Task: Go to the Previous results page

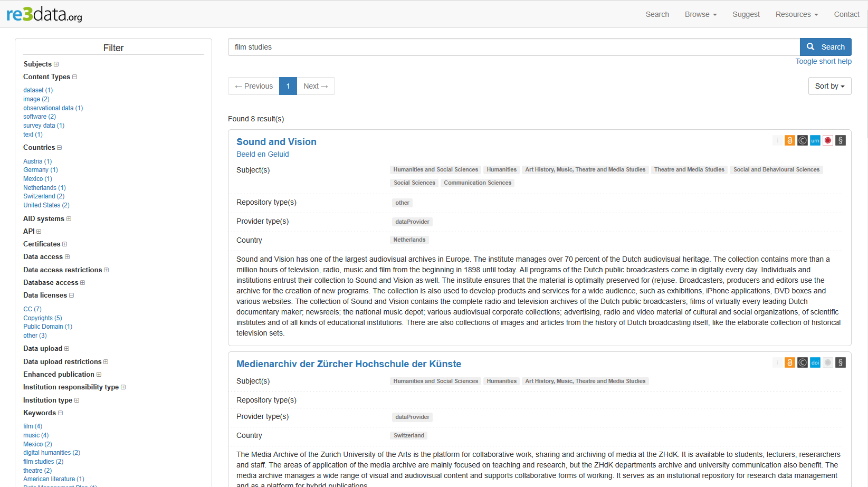Action: click(x=254, y=86)
